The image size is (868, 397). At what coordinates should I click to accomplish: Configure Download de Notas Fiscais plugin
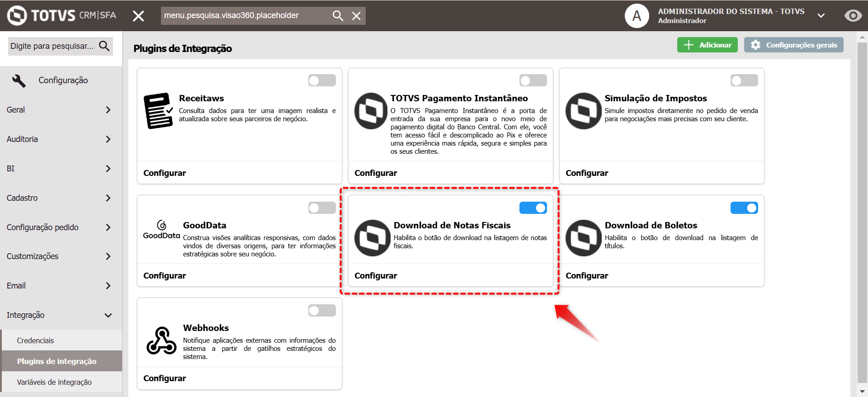(376, 276)
